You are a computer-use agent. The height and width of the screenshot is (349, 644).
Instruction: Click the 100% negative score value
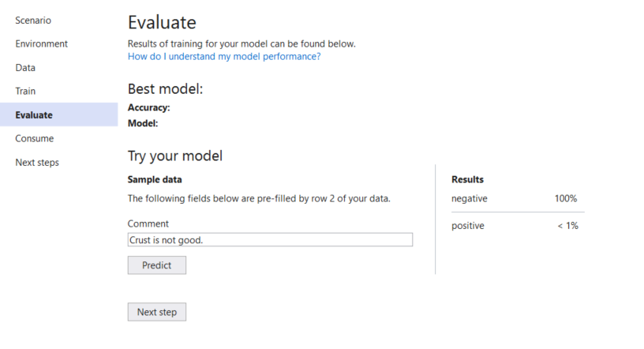566,198
